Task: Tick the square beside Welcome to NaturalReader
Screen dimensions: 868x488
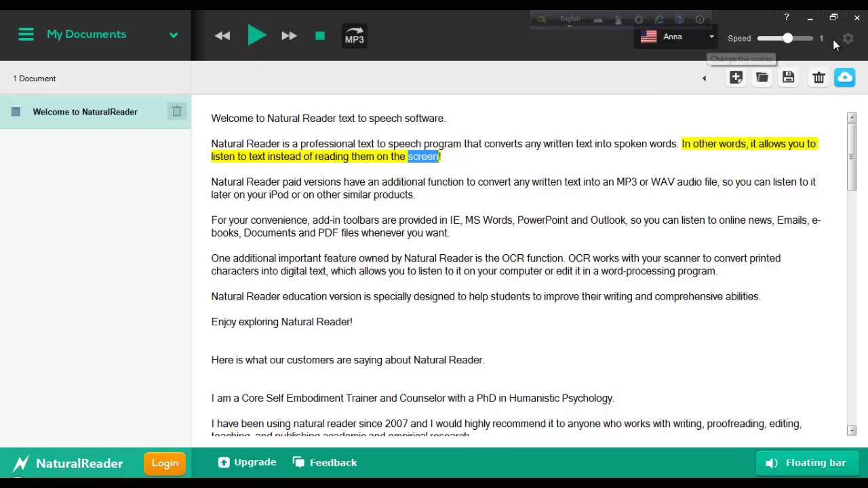Action: [16, 112]
